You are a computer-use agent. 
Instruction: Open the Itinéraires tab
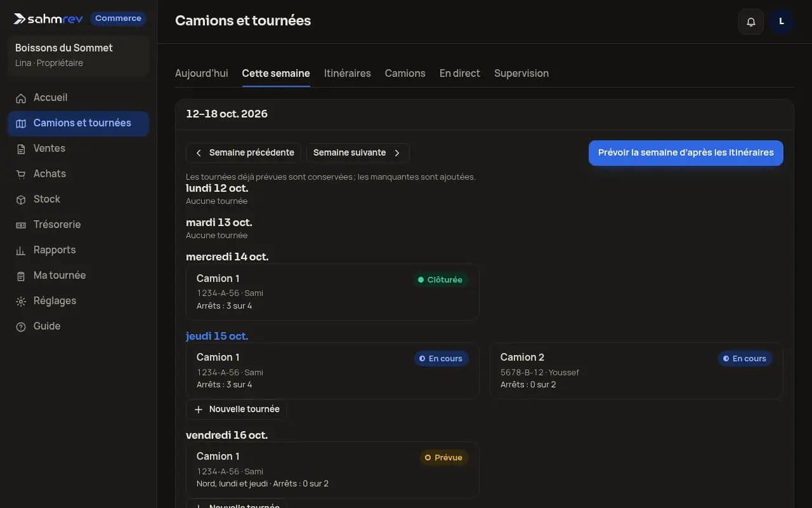[348, 74]
